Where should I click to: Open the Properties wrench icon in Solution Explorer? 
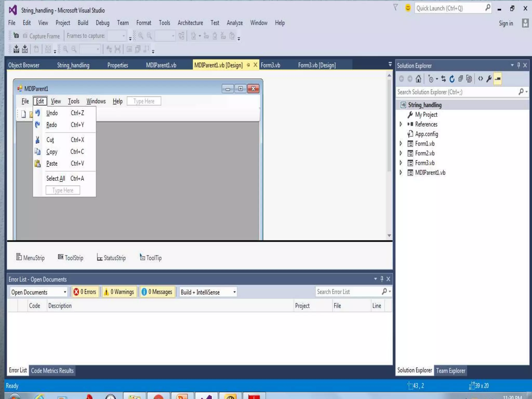point(489,79)
